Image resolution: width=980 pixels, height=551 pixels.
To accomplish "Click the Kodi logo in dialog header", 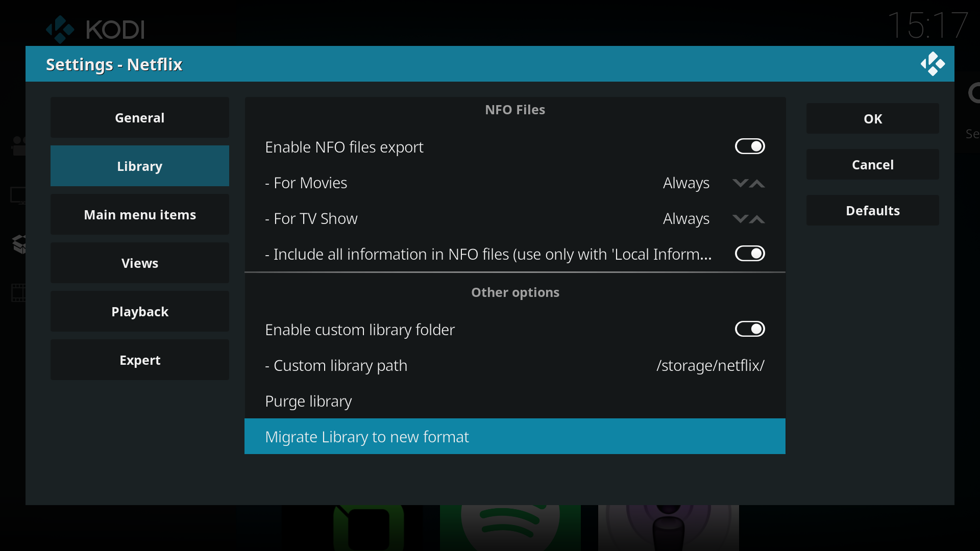I will point(933,64).
